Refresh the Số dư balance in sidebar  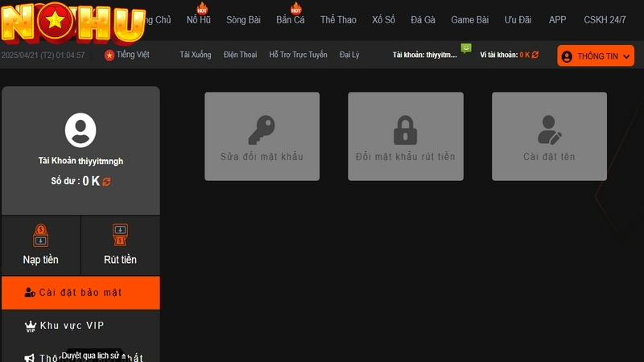click(106, 182)
